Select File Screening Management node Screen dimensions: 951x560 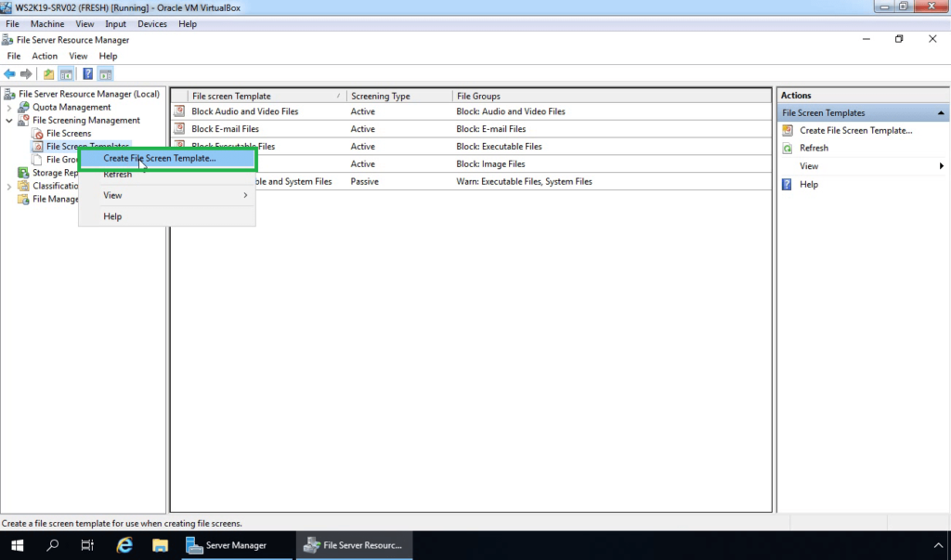(86, 120)
